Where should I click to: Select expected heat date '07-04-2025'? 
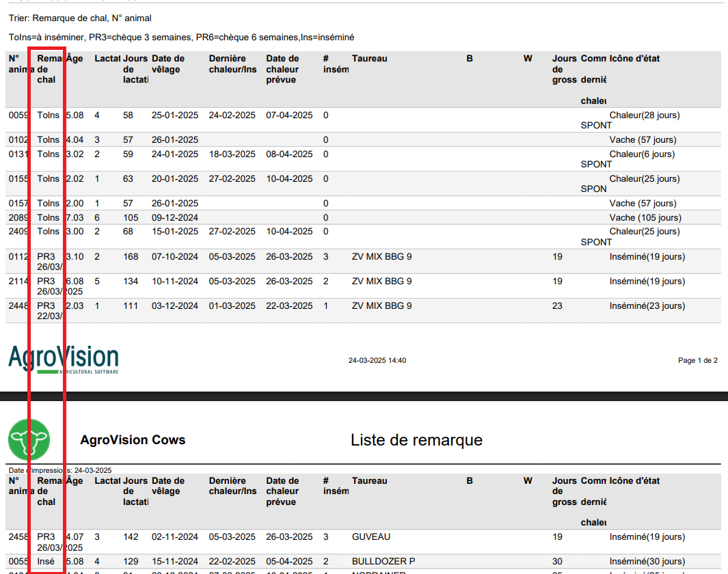coord(289,115)
